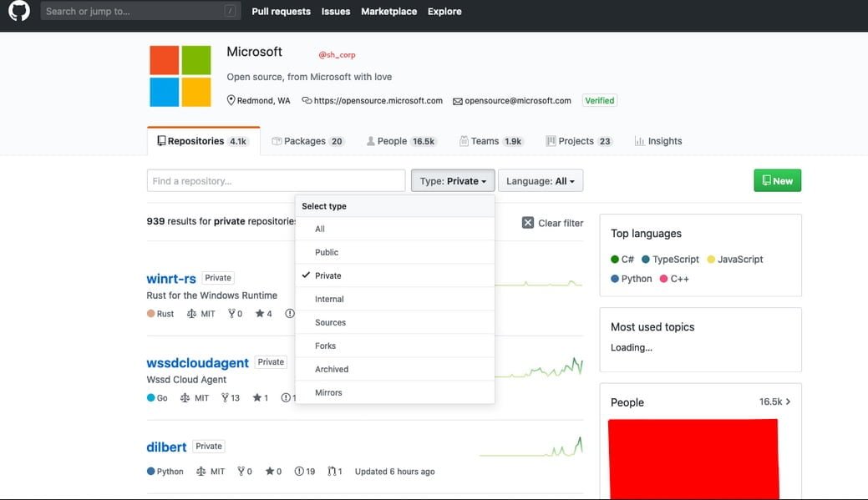Open the wssdcloudagent repository

click(x=198, y=363)
